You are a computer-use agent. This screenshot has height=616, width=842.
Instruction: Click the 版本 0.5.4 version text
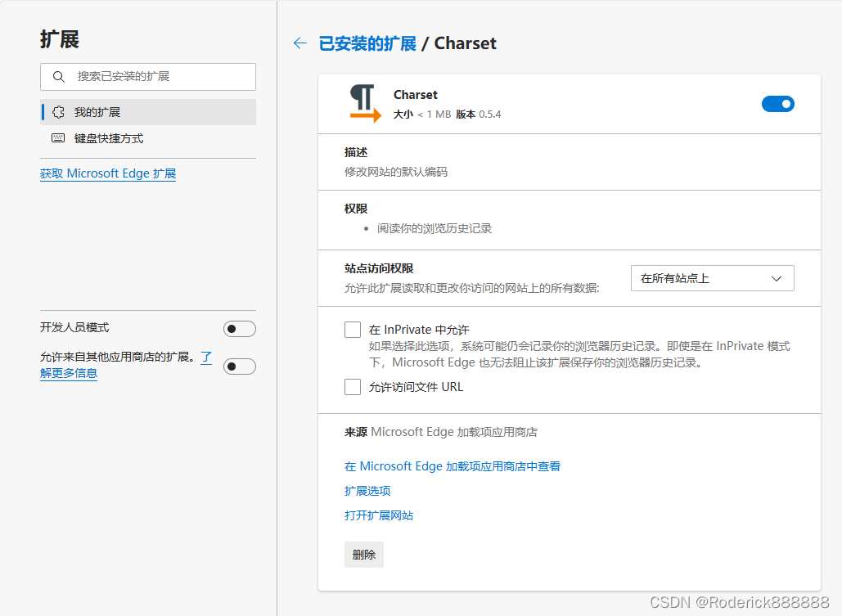tap(479, 115)
